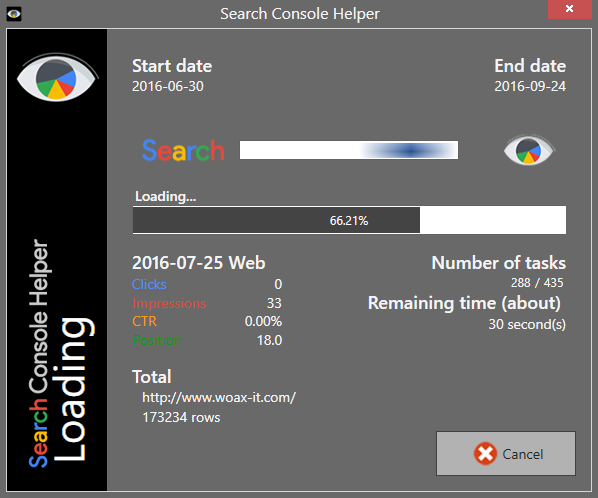Click the animated white search bar
This screenshot has width=598, height=498.
coord(349,150)
